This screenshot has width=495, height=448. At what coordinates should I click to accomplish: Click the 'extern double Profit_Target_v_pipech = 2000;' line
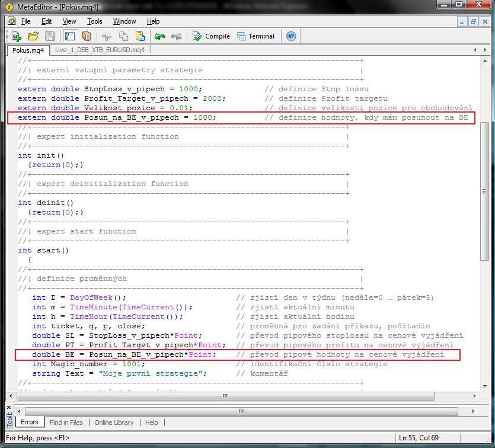[122, 98]
